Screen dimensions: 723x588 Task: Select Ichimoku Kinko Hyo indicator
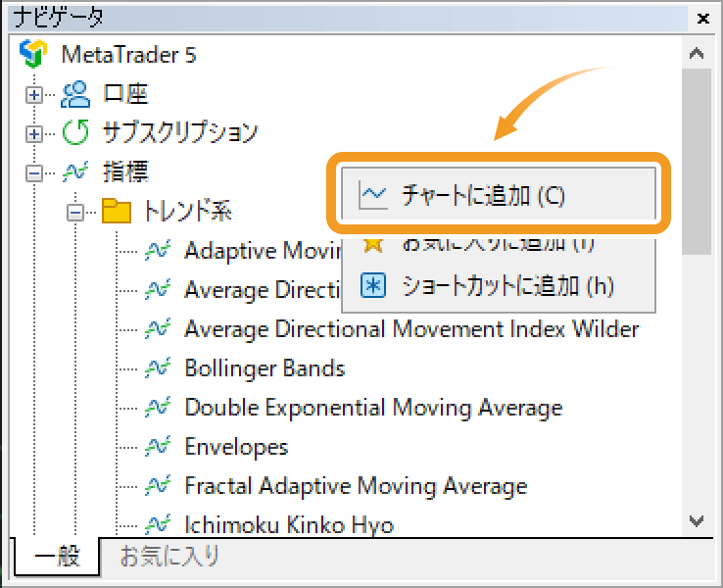(289, 524)
